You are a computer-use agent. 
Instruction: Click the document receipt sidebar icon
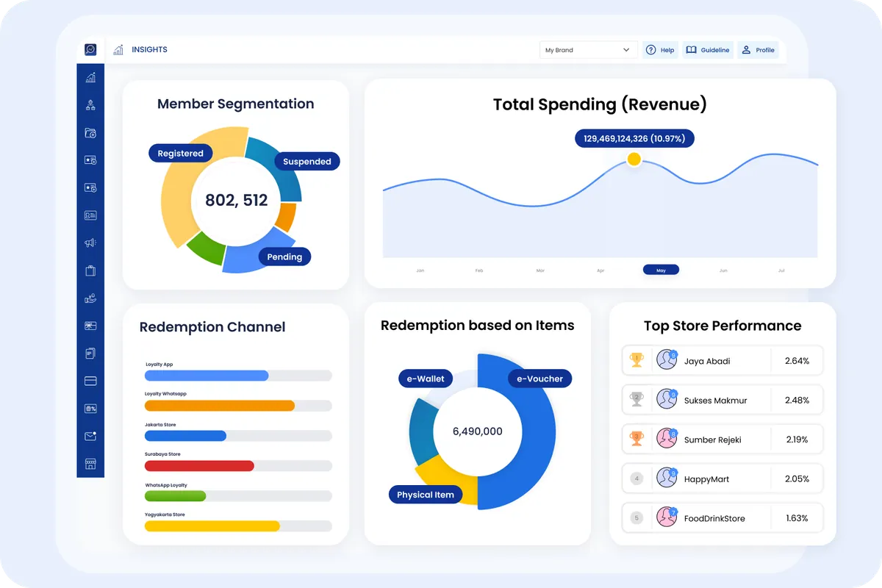pyautogui.click(x=90, y=354)
